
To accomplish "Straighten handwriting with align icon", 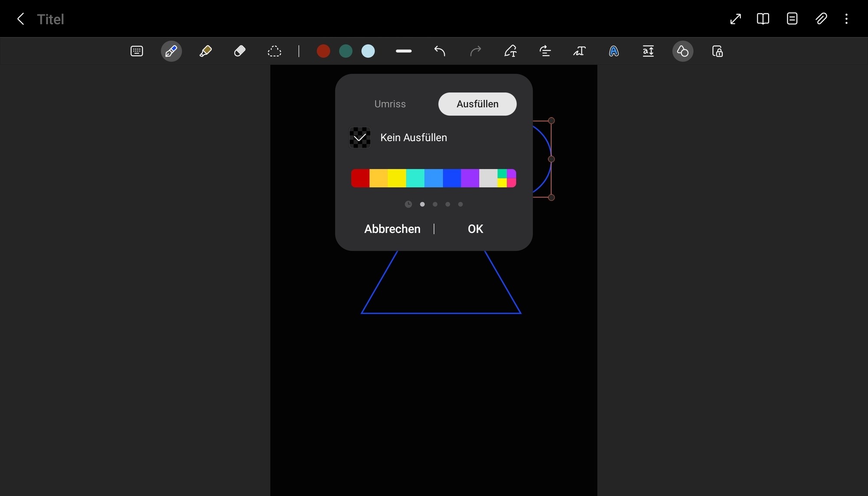I will (545, 51).
